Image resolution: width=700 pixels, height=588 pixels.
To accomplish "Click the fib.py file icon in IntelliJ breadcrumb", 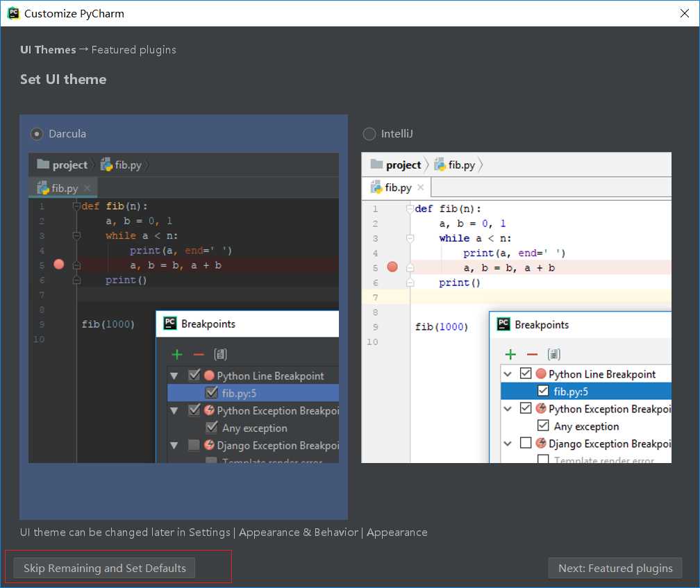I will 440,165.
